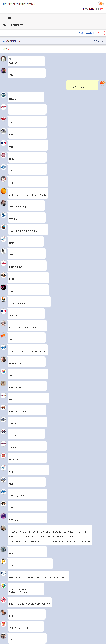Click the orange ball avatar
106x644 pixels.
[x=3, y=191]
